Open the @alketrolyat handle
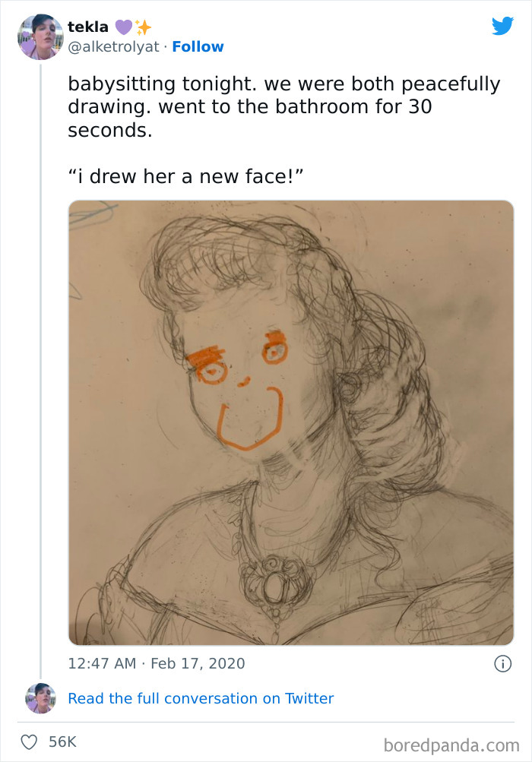This screenshot has height=762, width=532. click(x=113, y=46)
